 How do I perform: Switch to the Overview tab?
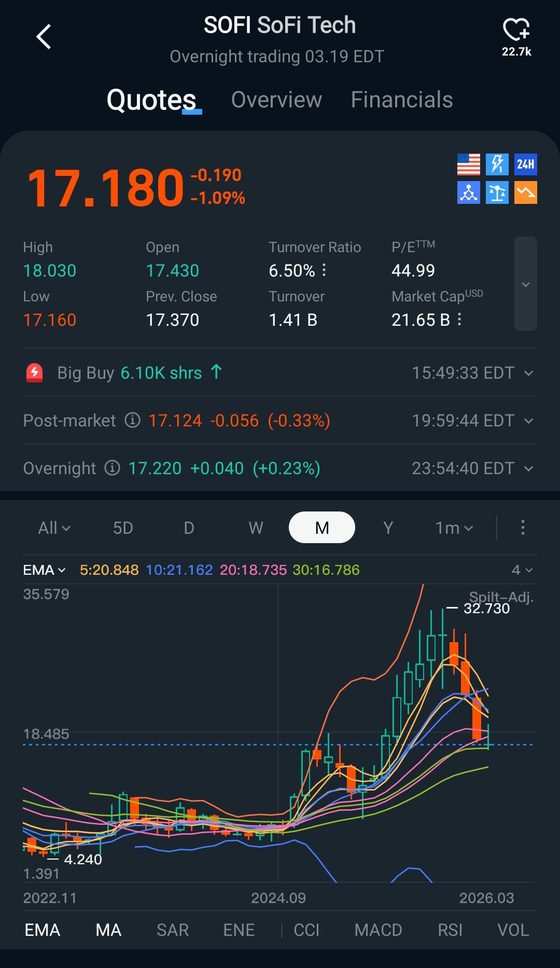(x=276, y=100)
